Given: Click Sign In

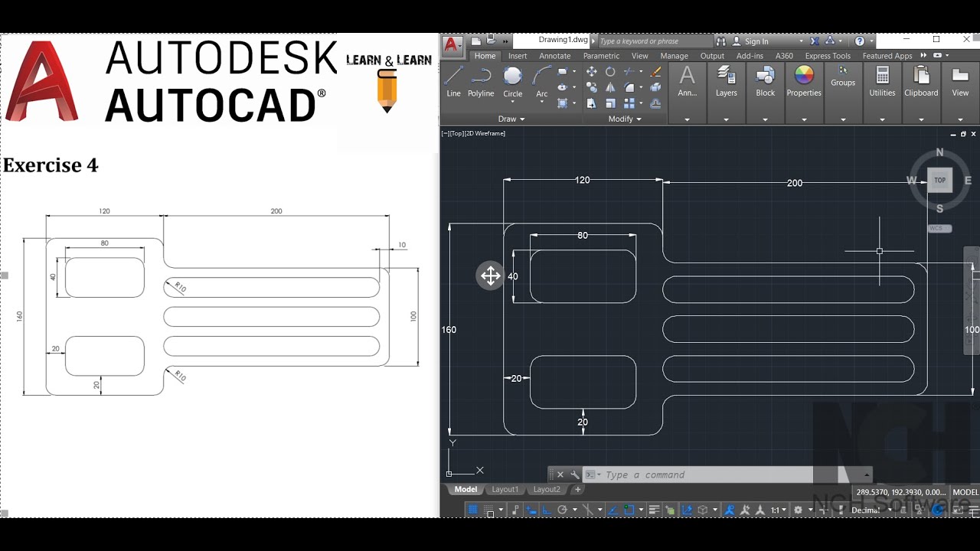Looking at the screenshot, I should (756, 41).
